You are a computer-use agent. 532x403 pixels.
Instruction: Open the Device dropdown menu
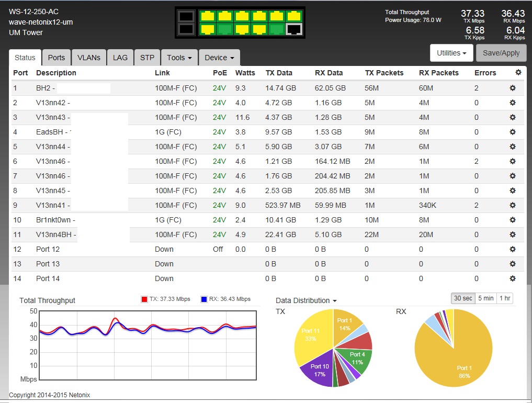pyautogui.click(x=219, y=58)
